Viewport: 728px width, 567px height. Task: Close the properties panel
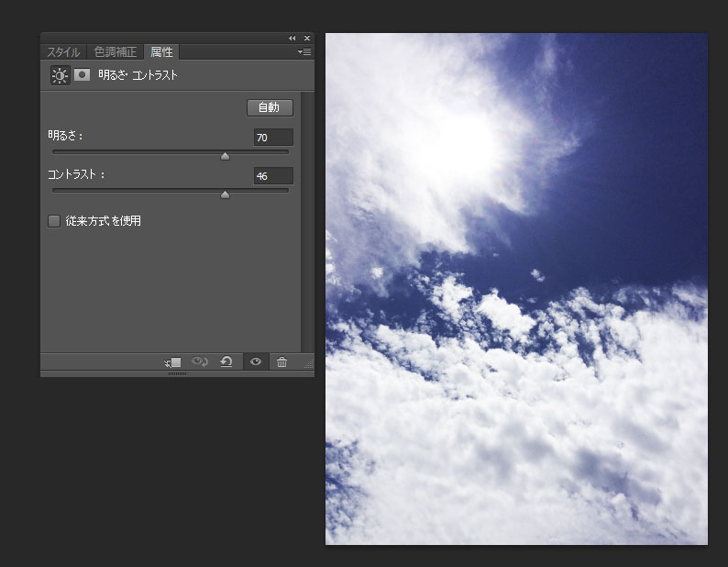pos(307,39)
